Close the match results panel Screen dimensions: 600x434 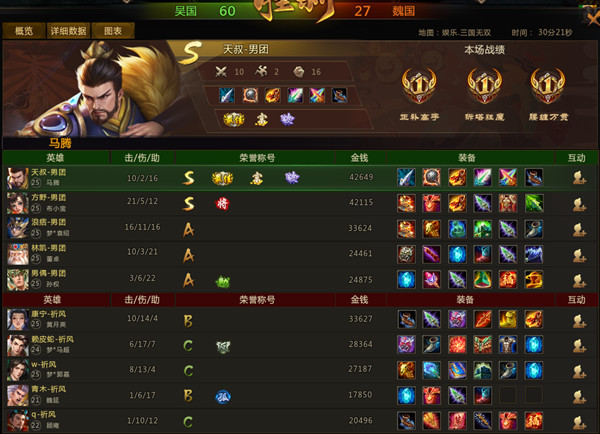pos(593,16)
